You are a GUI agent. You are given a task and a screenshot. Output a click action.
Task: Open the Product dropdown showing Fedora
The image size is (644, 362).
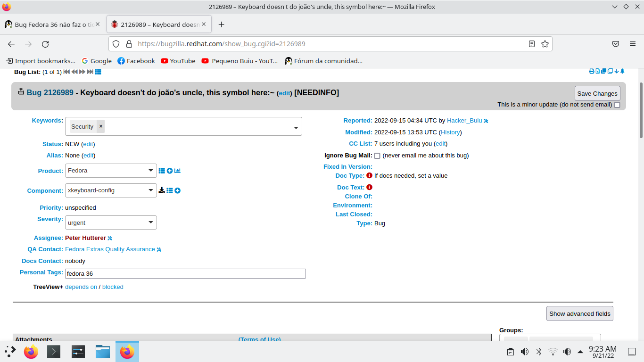click(x=111, y=171)
